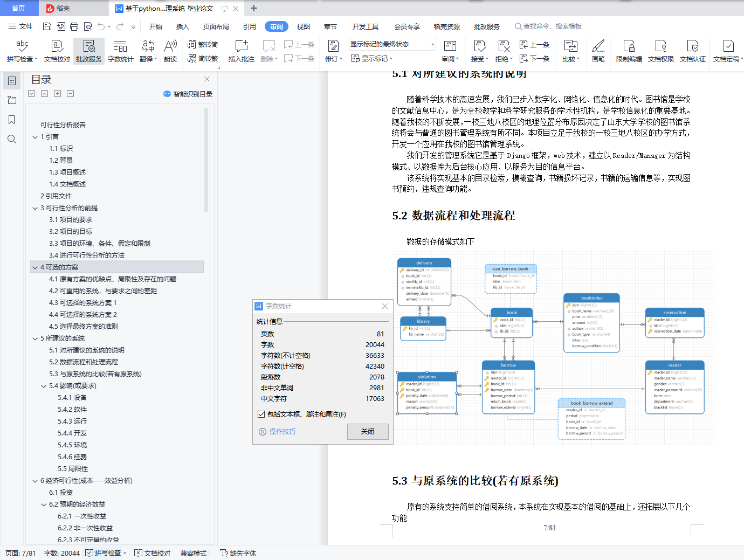Select the 目录 outline icon in left sidebar

[12, 81]
